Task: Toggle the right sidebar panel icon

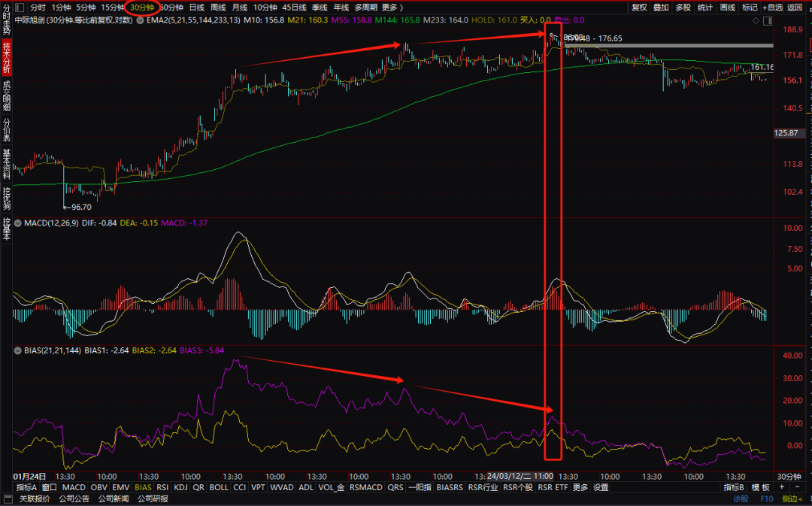Action: (x=768, y=21)
